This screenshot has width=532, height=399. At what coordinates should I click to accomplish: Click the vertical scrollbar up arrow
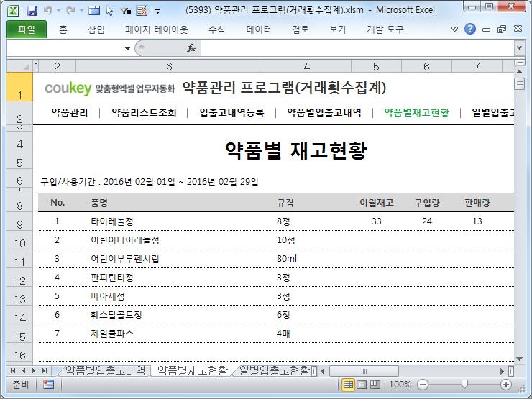(x=519, y=72)
